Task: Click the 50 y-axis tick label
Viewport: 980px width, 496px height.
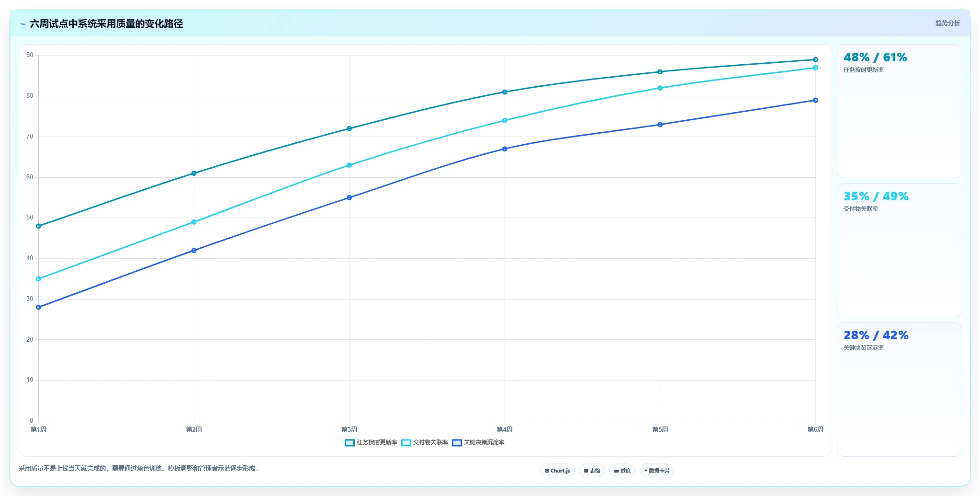Action: click(x=30, y=218)
